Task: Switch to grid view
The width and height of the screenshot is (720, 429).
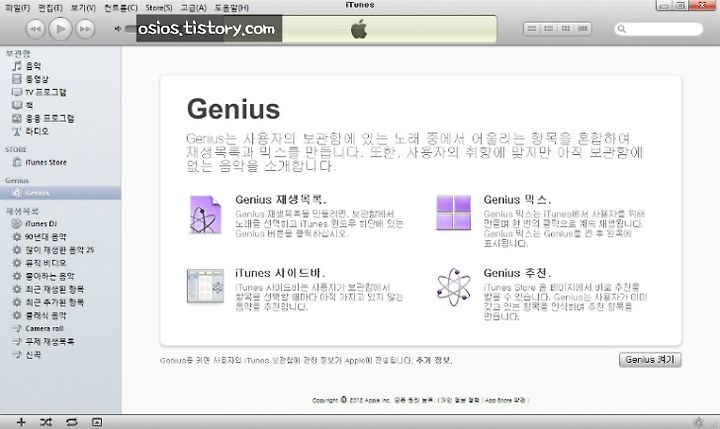Action: click(x=566, y=28)
